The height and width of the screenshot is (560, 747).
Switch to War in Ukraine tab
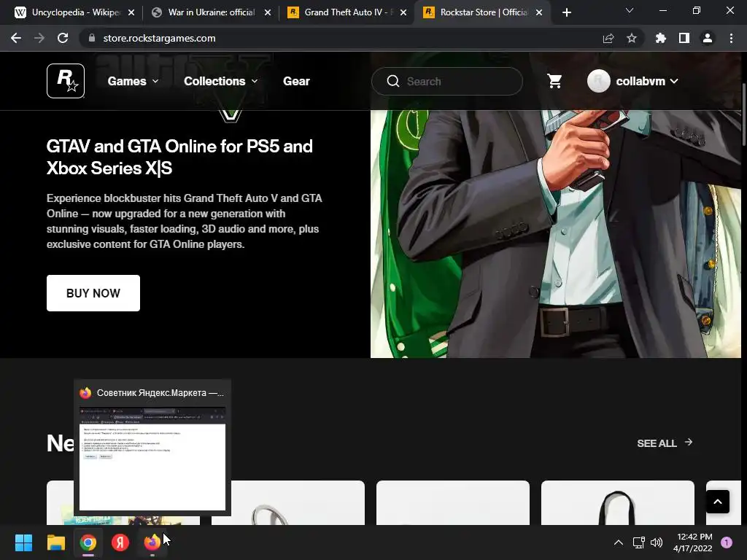(209, 12)
